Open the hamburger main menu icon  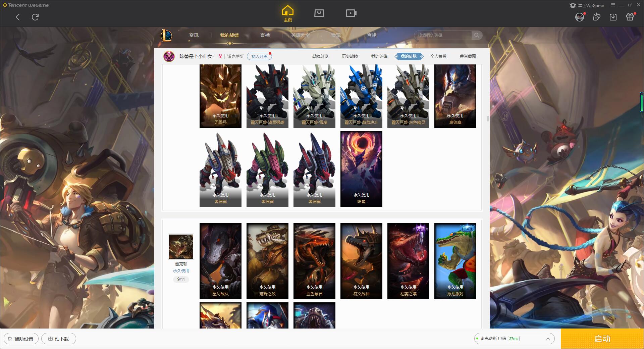point(613,5)
